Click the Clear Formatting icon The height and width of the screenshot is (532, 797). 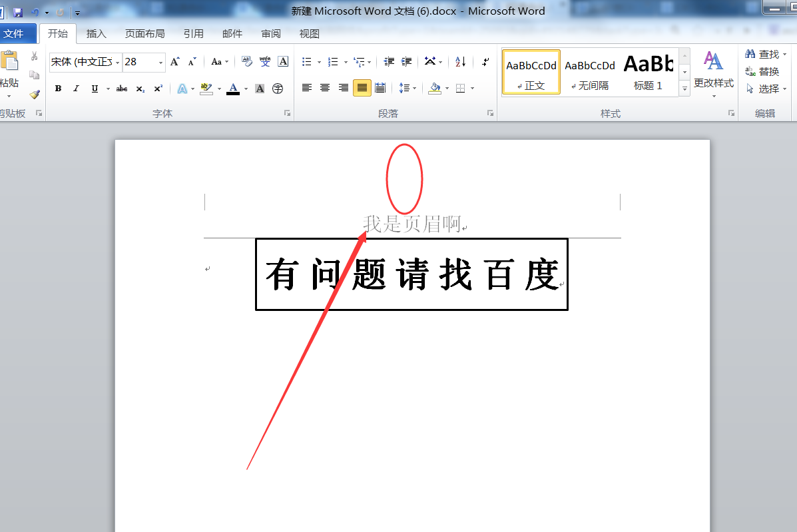pyautogui.click(x=247, y=62)
